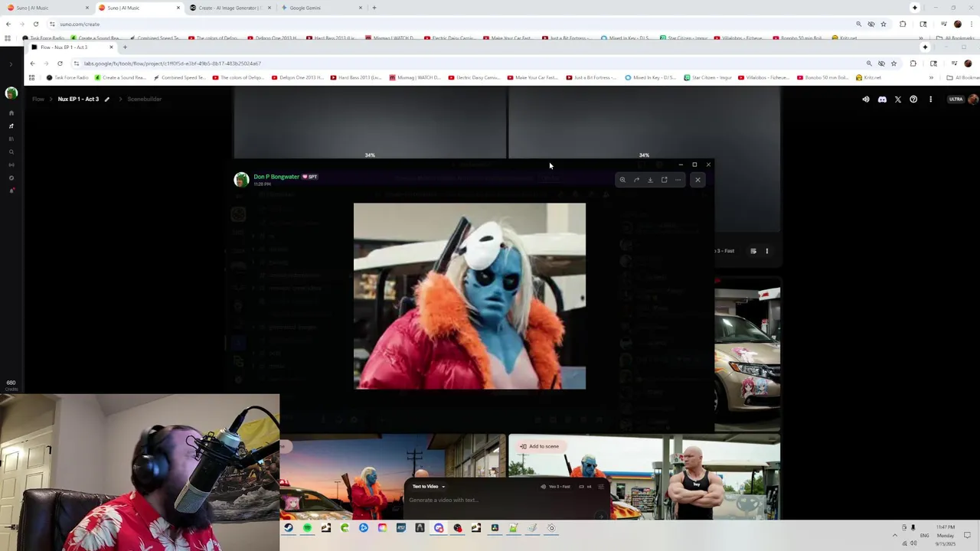
Task: Open the prompt settings sliders icon
Action: (600, 487)
